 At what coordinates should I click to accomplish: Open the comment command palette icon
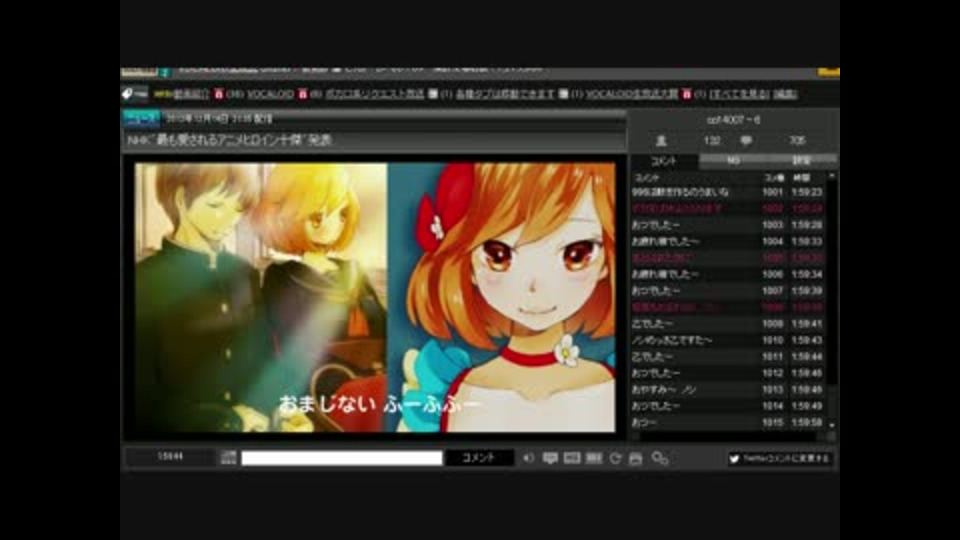click(228, 457)
